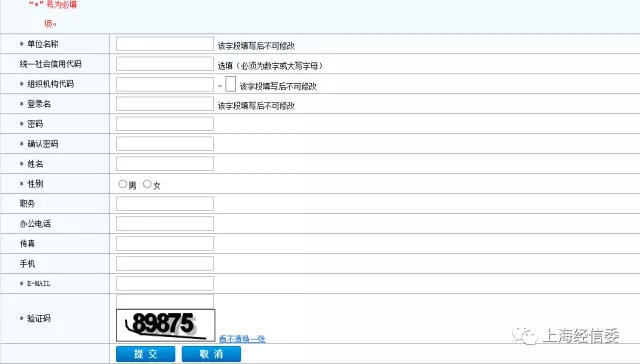This screenshot has width=640, height=364.
Task: Focus the 职务 input field
Action: 165,204
